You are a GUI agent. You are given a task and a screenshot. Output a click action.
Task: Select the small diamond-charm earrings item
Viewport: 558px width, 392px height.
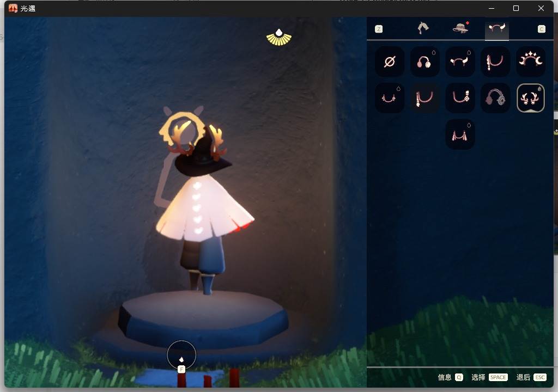pos(390,98)
